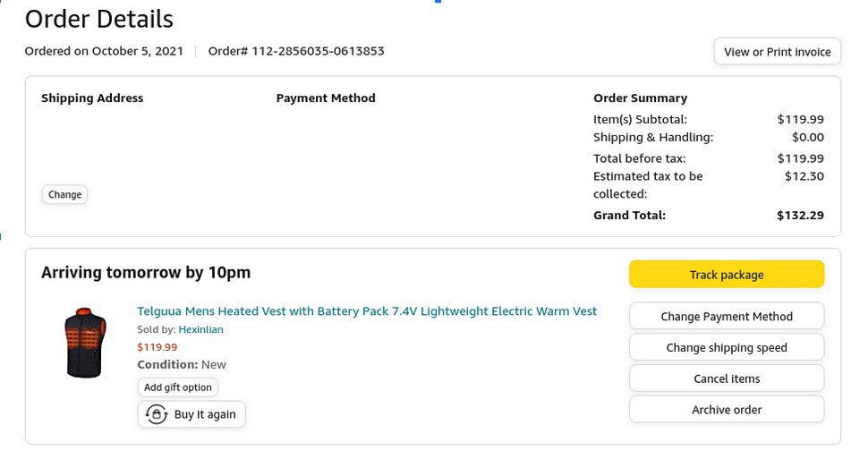Click the red $119.99 item price
Screen dimensions: 868x459
point(157,347)
